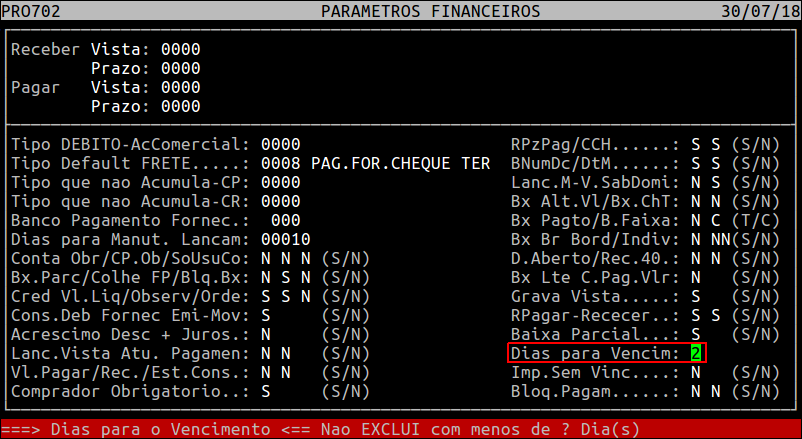Toggle the Grava Vista S/N value

696,296
